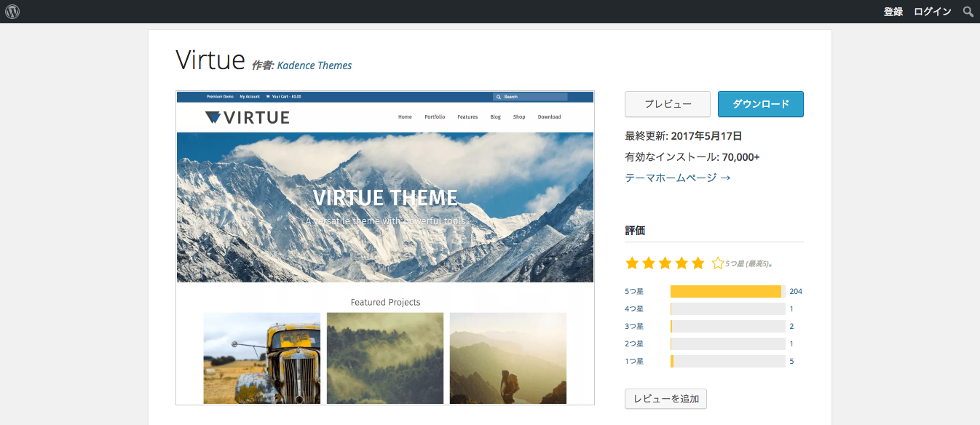Click the third gold rating star

pos(665,263)
